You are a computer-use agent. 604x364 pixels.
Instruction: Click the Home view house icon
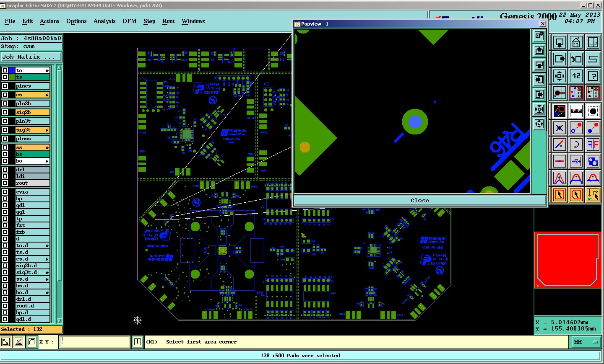coord(576,42)
